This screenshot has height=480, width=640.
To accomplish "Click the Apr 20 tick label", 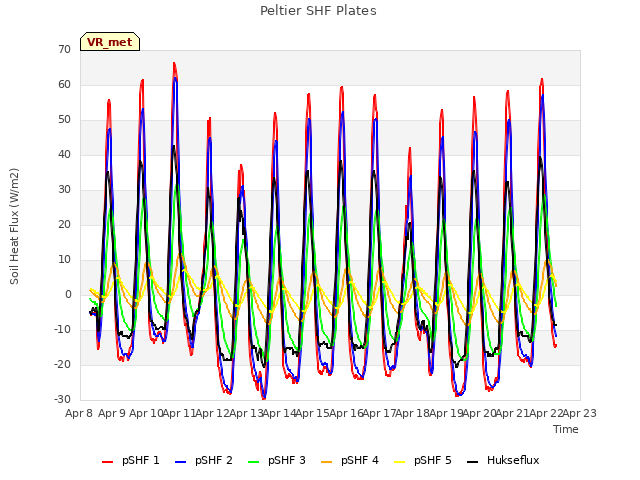I will click(x=479, y=413).
